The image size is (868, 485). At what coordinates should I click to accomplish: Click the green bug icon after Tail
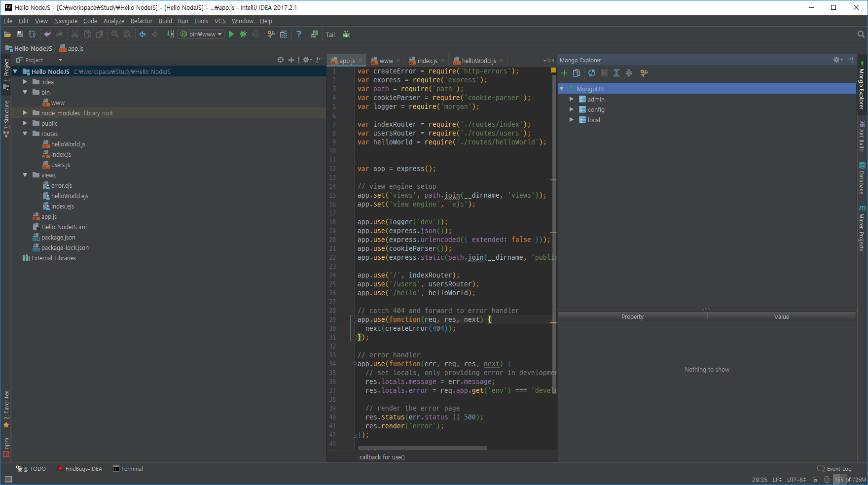click(x=346, y=35)
